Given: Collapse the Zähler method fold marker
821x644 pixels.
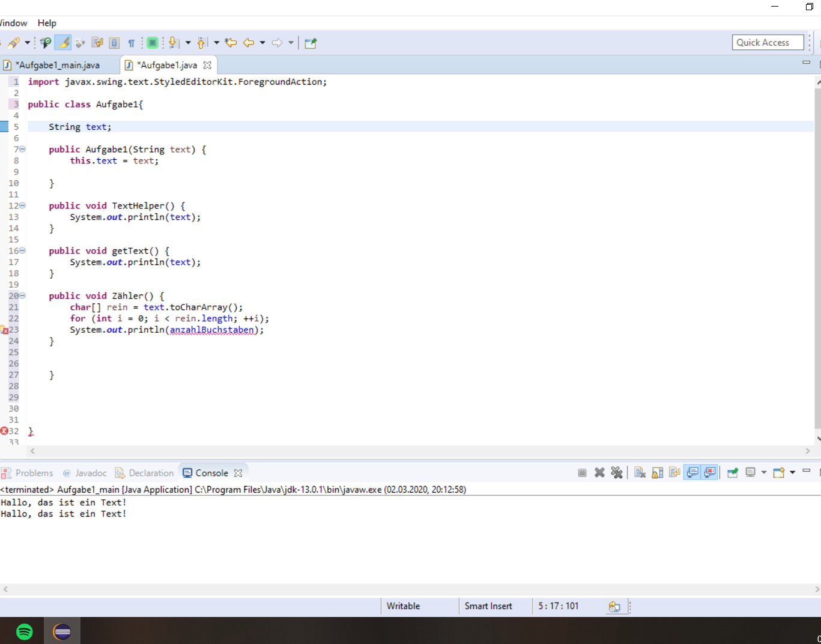Looking at the screenshot, I should click(22, 295).
